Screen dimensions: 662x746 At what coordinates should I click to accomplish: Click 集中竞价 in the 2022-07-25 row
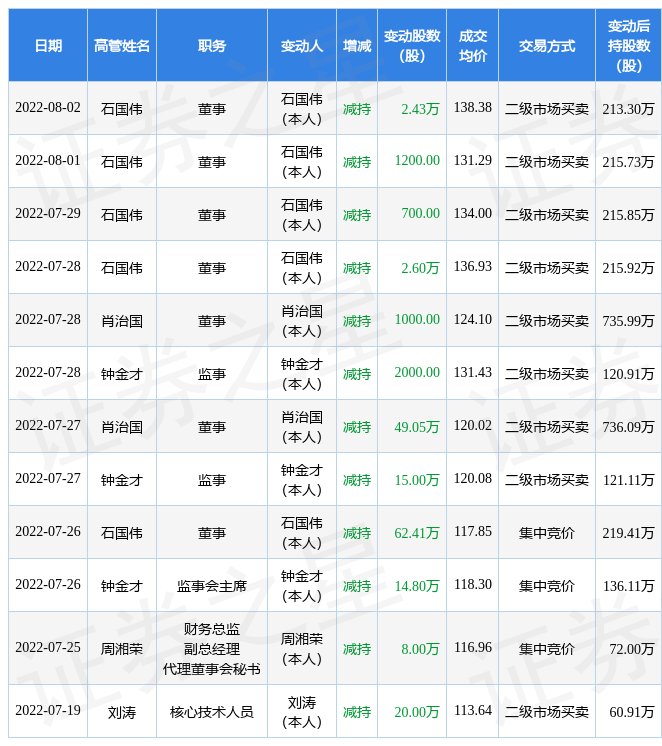tap(547, 649)
